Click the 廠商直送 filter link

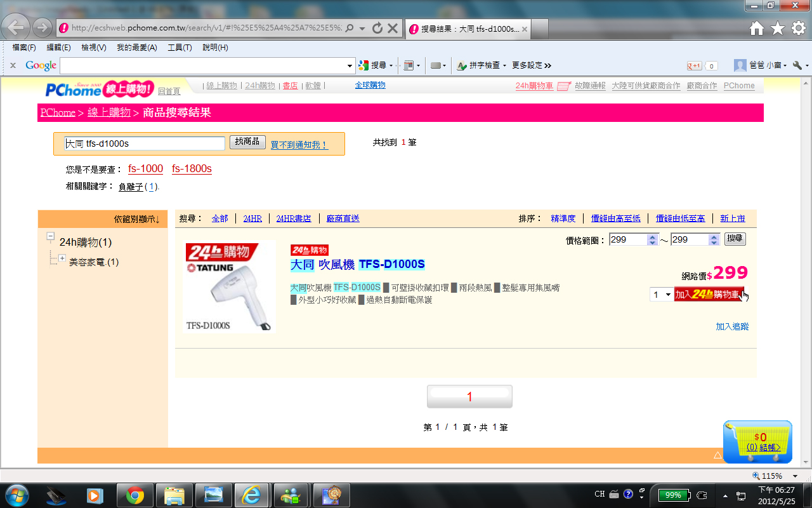pos(343,218)
